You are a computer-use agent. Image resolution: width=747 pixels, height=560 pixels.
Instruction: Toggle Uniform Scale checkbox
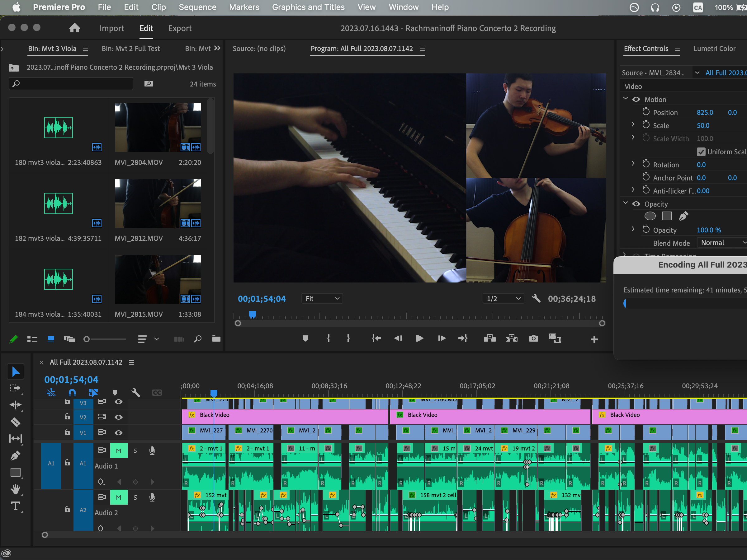(x=701, y=152)
